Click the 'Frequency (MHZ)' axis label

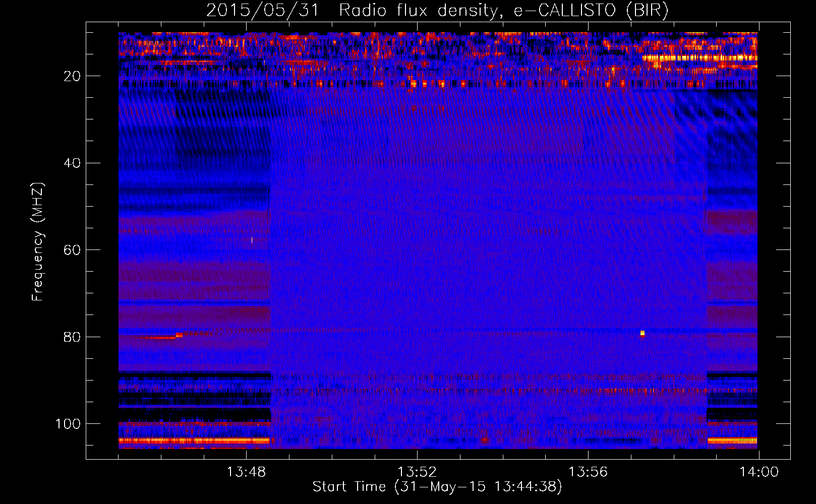[38, 242]
